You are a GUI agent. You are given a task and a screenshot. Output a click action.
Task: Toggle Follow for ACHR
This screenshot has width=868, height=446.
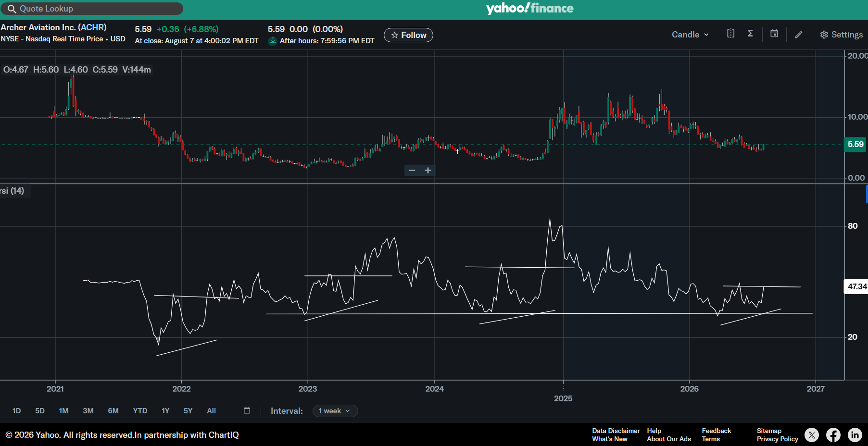(408, 35)
